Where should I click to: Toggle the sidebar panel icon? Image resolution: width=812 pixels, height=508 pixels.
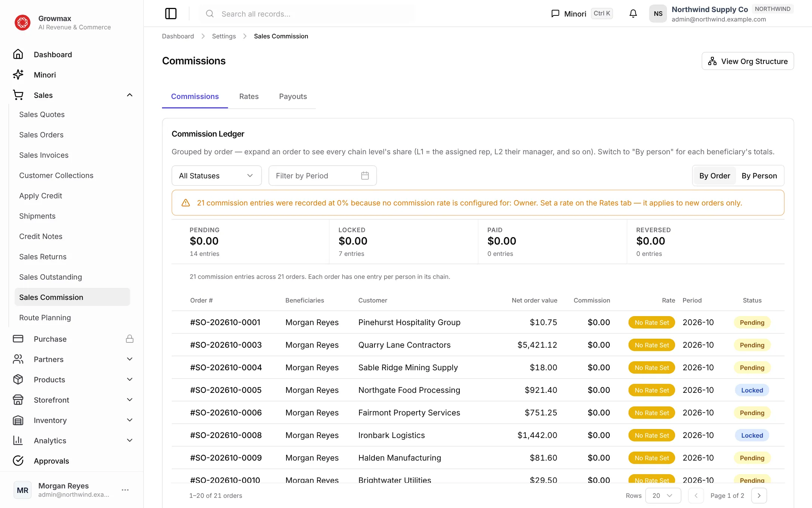(171, 14)
